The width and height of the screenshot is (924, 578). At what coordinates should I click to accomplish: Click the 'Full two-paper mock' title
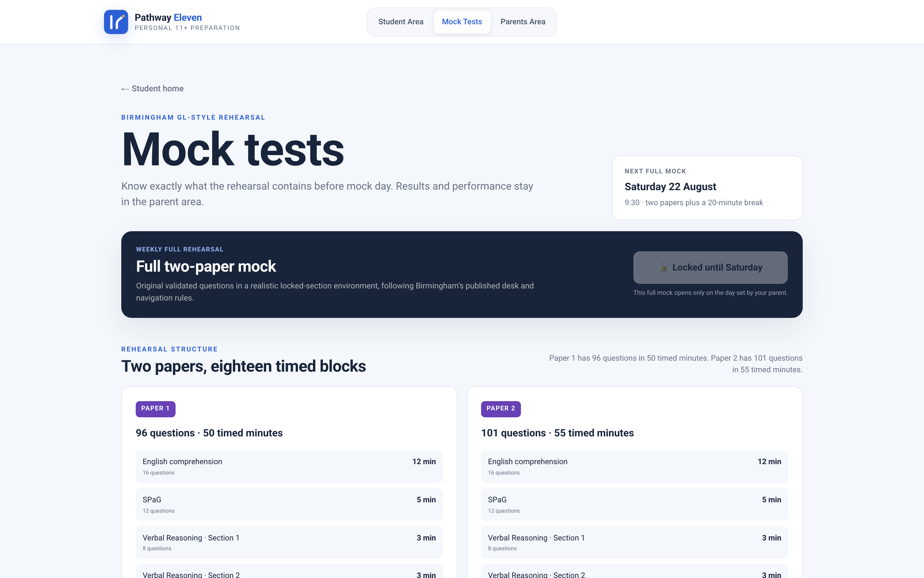tap(206, 266)
